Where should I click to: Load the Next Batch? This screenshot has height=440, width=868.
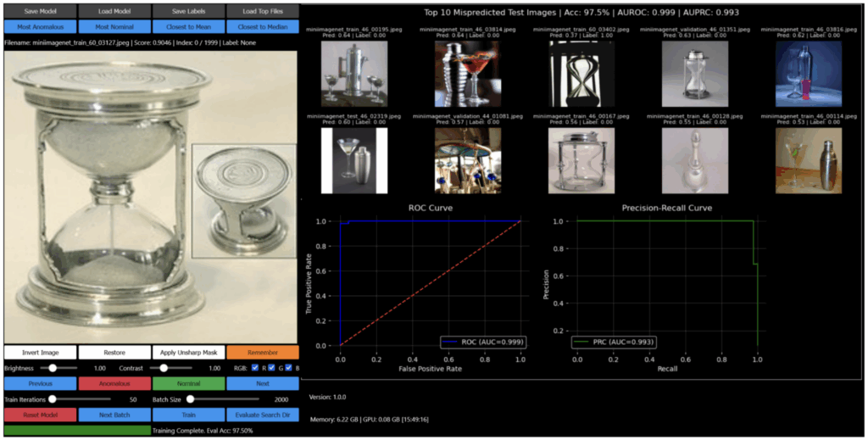point(114,415)
